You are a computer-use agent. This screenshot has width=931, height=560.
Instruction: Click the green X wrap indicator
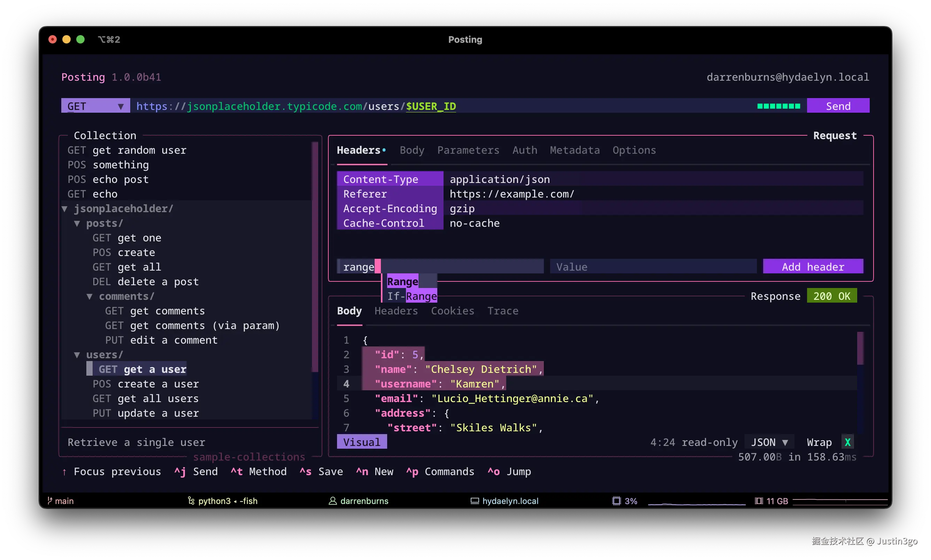pos(847,442)
